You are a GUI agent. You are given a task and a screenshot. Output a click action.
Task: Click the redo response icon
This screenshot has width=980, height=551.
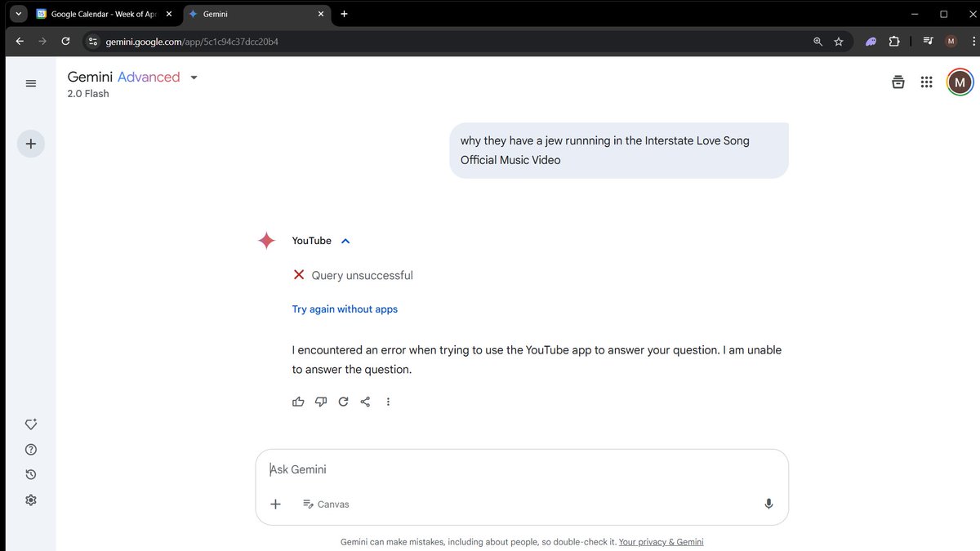[x=343, y=402]
